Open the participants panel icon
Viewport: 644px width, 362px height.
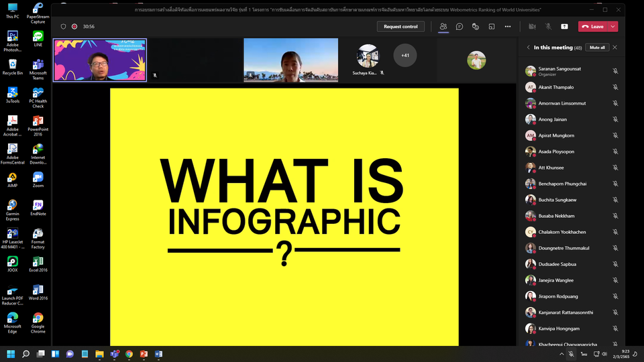pyautogui.click(x=443, y=26)
